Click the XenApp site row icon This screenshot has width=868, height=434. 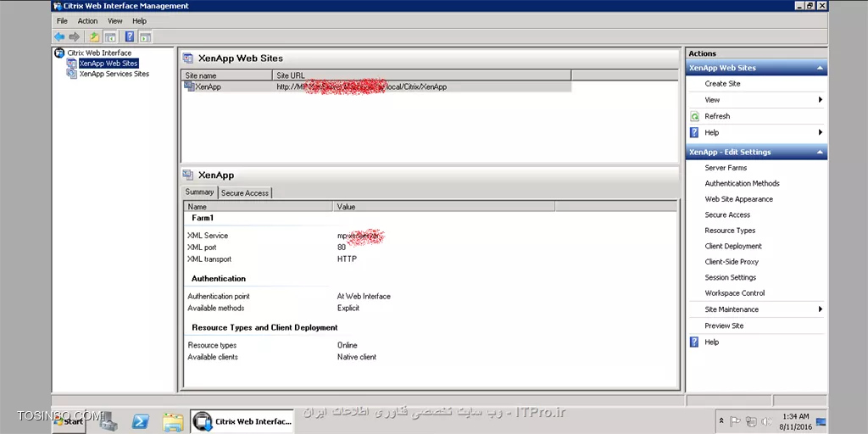pos(189,86)
